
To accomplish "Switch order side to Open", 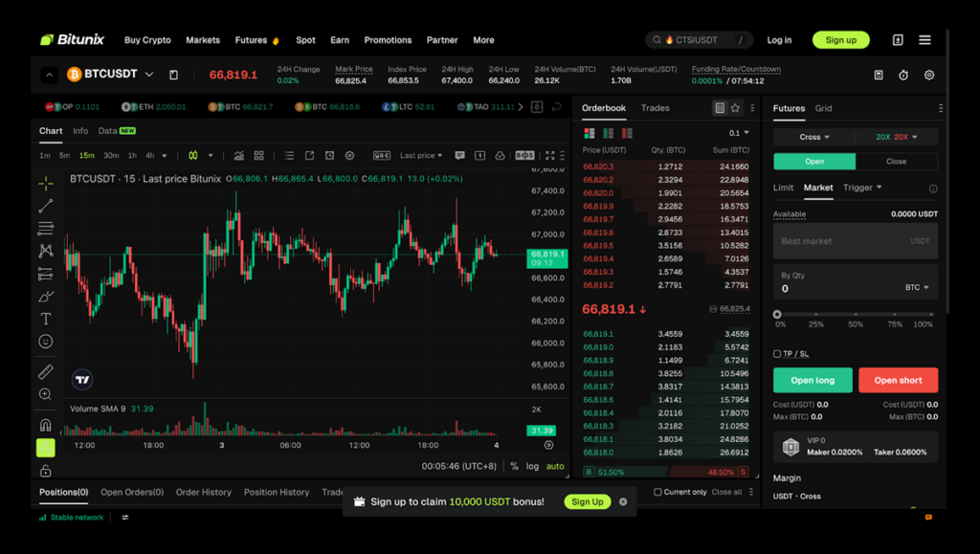I will pos(814,161).
